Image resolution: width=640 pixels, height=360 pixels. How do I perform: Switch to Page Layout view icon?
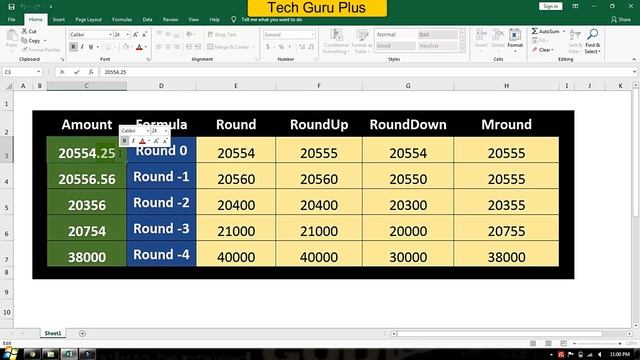[548, 344]
